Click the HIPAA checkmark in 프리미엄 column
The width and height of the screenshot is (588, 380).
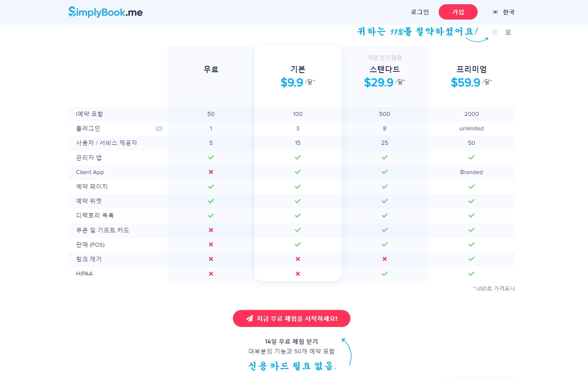[471, 273]
